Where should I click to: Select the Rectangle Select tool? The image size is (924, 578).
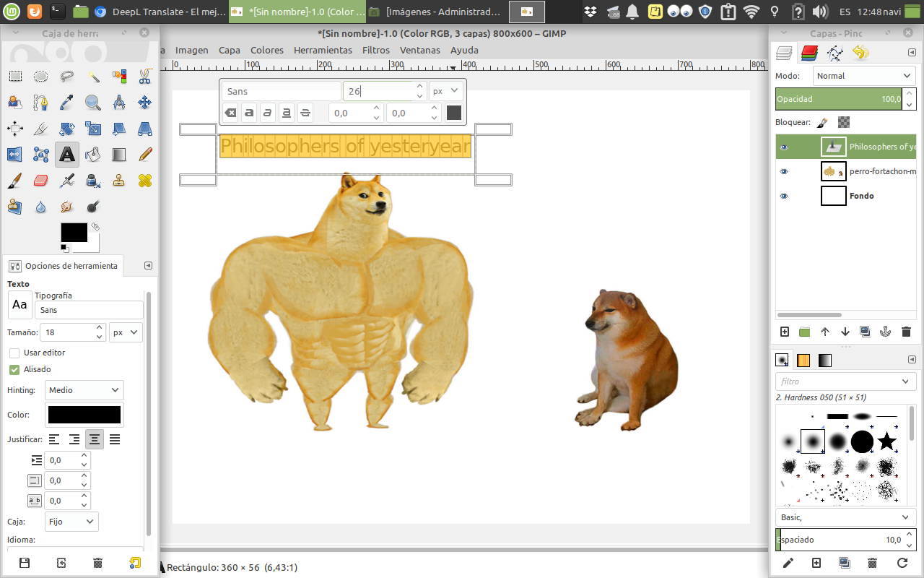click(x=15, y=77)
